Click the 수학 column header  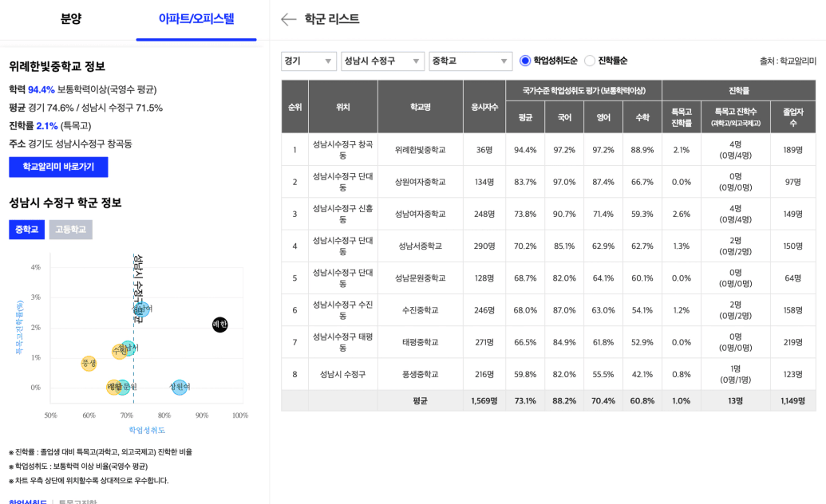pyautogui.click(x=642, y=117)
